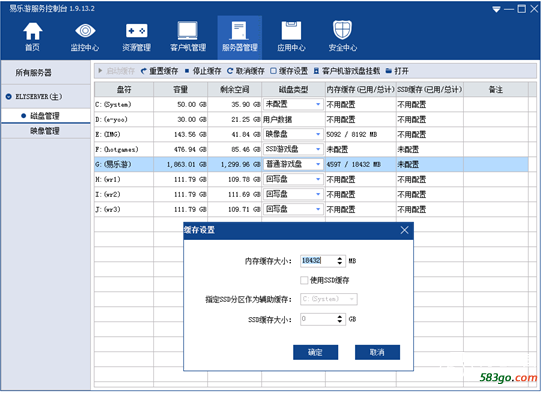543x393 pixels.
Task: Select row C: (System)
Action: pyautogui.click(x=311, y=104)
